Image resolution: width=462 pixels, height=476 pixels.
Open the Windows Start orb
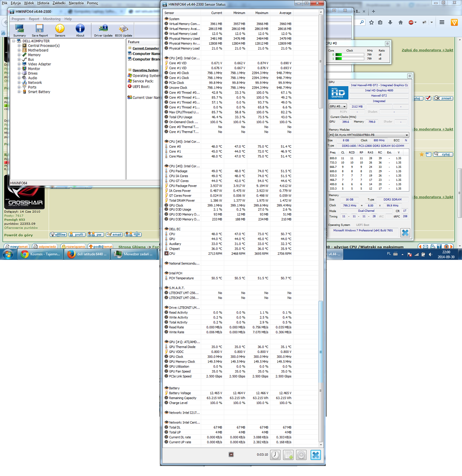pyautogui.click(x=8, y=254)
